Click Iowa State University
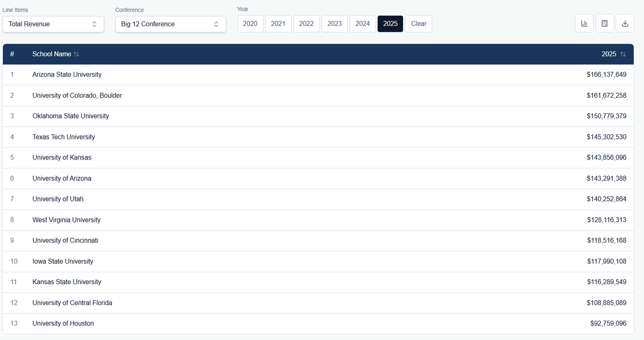644x340 pixels. pos(63,262)
